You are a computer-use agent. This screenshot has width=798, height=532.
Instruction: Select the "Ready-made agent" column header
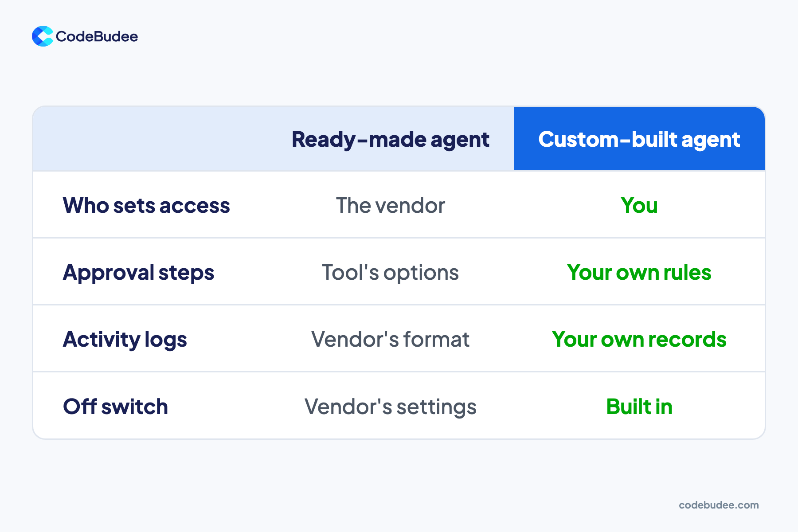pos(390,140)
